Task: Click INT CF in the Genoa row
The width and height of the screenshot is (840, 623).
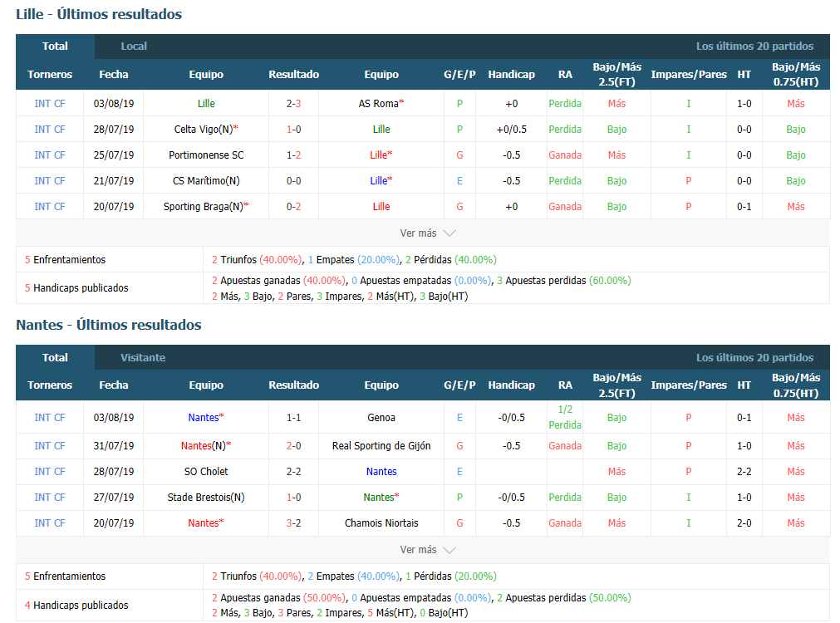Action: (x=50, y=417)
